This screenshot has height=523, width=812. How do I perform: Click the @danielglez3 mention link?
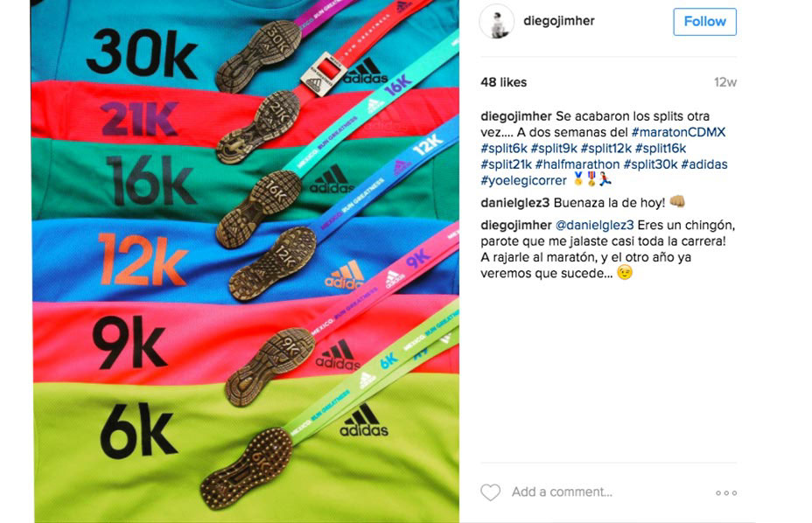pyautogui.click(x=594, y=226)
